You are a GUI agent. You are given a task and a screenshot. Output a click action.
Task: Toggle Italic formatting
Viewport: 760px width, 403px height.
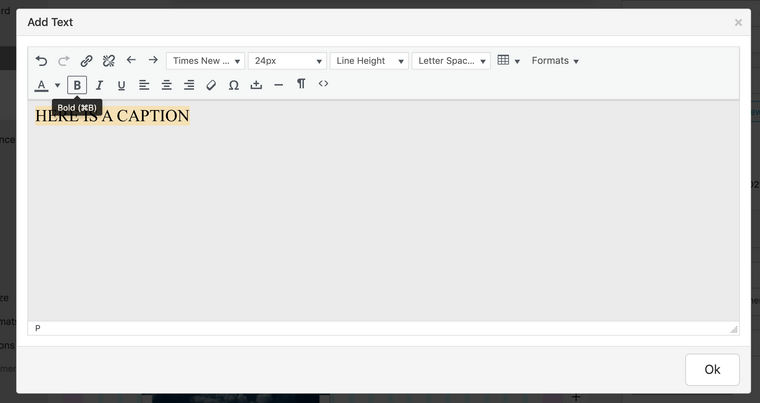[x=99, y=85]
